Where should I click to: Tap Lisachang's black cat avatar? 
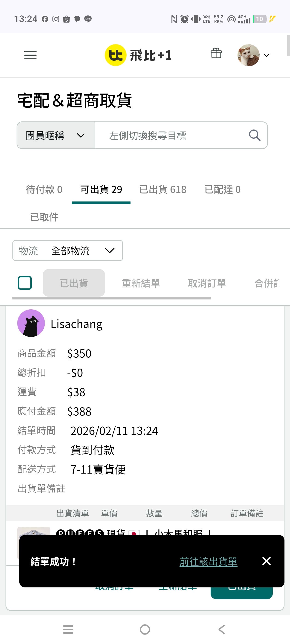[x=31, y=323]
